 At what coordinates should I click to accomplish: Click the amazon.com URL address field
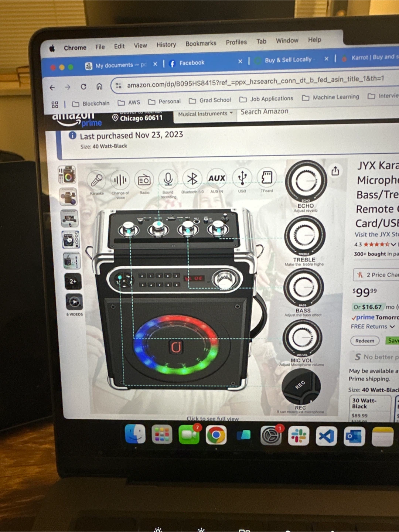pos(255,82)
